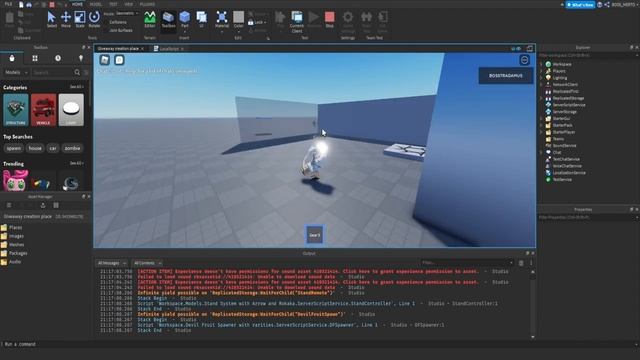Click the red Stop test button
The width and height of the screenshot is (640, 360).
[329, 19]
